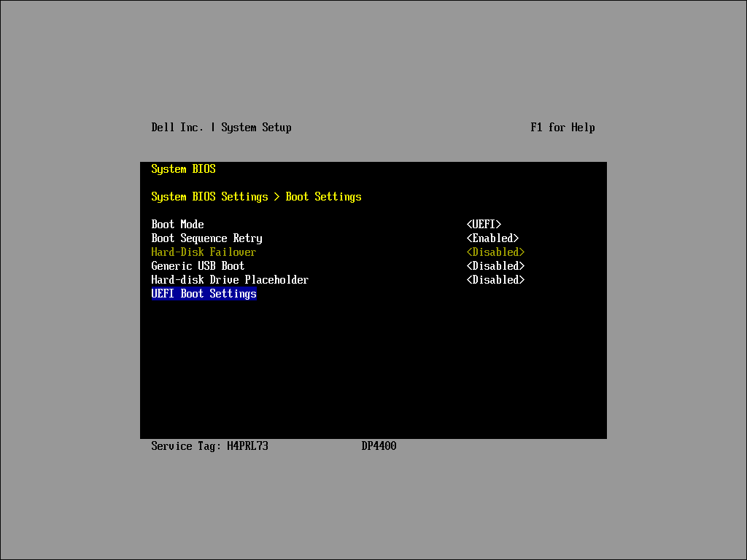Open the Hard-disk Drive Placeholder dropdown
Viewport: 747px width, 560px height.
[495, 279]
